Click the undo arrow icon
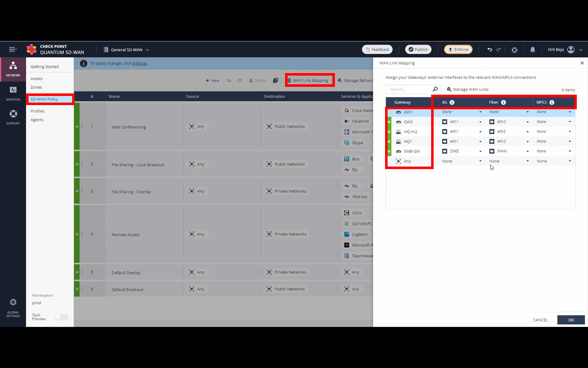Screen dimensions: 588x368 (490, 49)
